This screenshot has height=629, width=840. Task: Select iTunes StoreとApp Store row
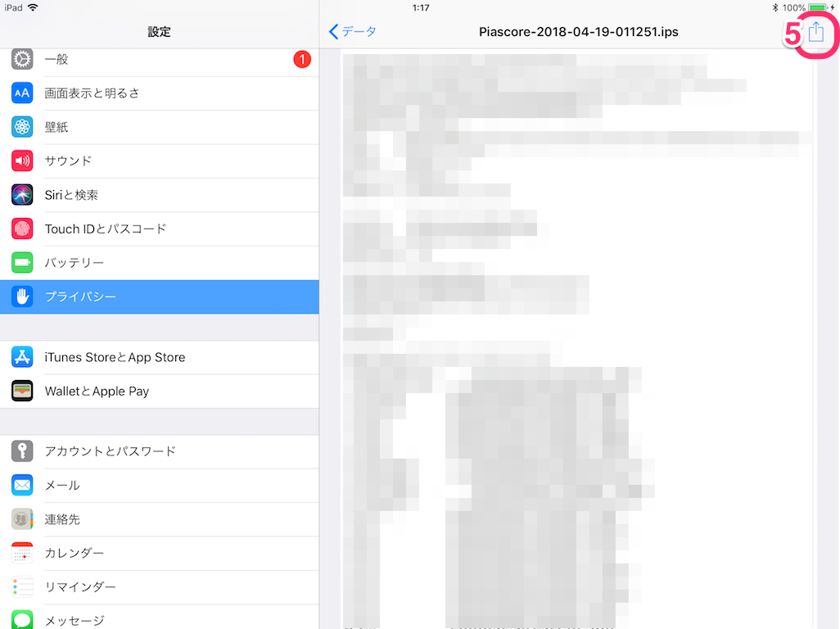click(x=160, y=357)
